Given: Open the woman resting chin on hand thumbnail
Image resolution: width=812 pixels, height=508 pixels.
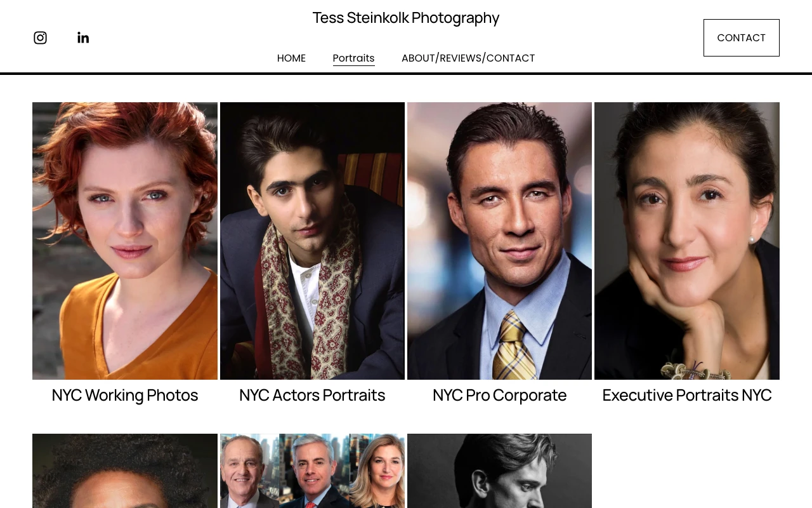Looking at the screenshot, I should [686, 241].
